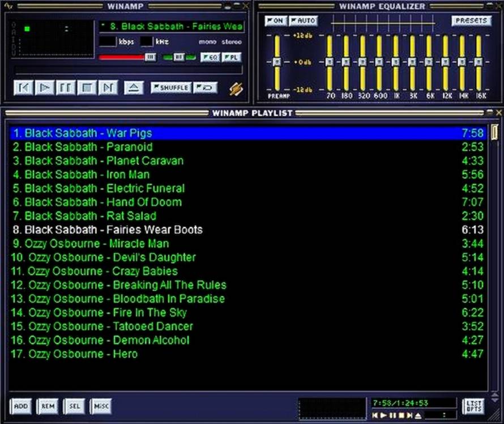Click the Previous track button
The width and height of the screenshot is (504, 424).
pos(23,88)
